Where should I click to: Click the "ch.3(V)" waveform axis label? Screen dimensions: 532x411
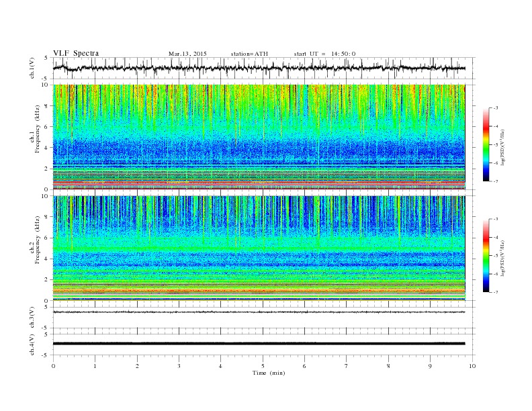click(32, 318)
